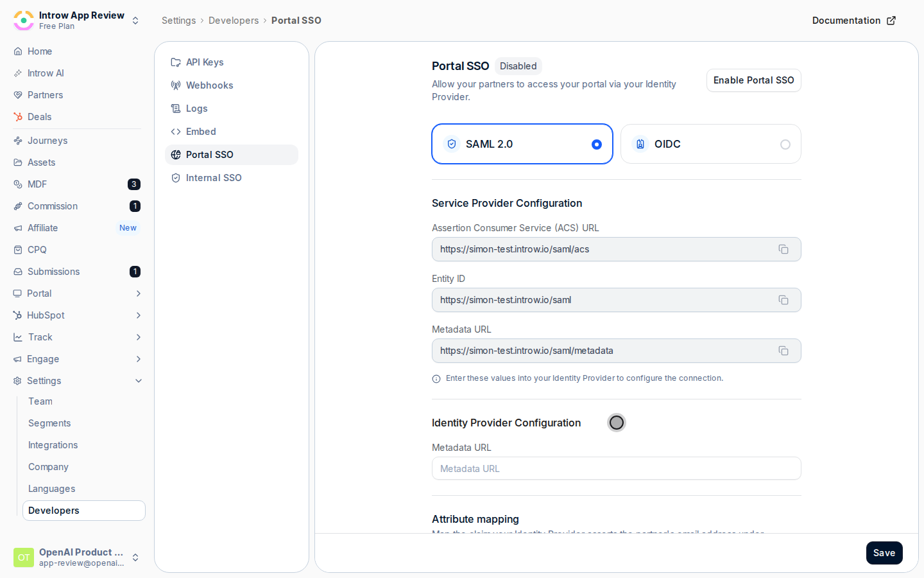
Task: Click the Webhooks antenna icon
Action: coord(176,85)
